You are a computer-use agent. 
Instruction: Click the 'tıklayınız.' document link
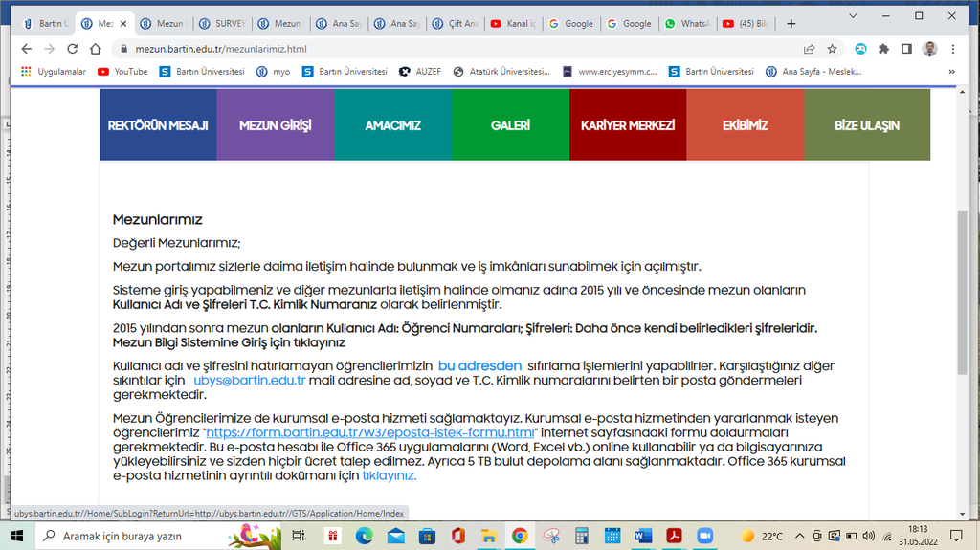390,475
